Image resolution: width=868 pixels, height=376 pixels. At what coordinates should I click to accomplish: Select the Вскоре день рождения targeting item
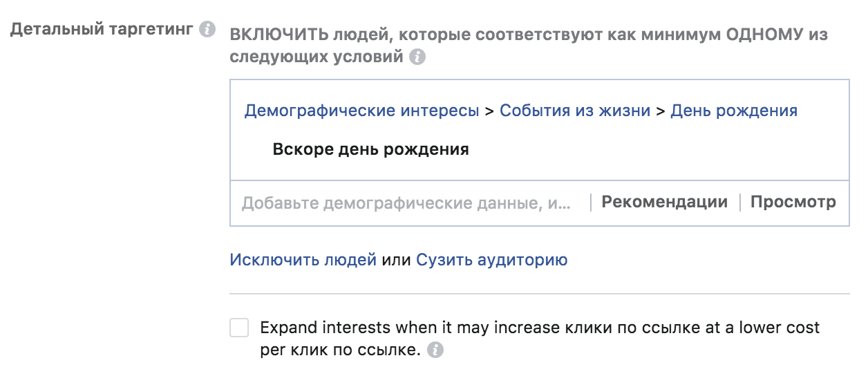click(x=371, y=149)
